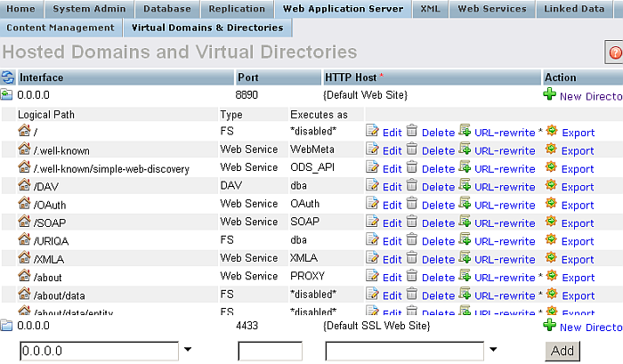Image resolution: width=623 pixels, height=364 pixels.
Task: Click the house icon beside /XMLA
Action: (x=24, y=257)
